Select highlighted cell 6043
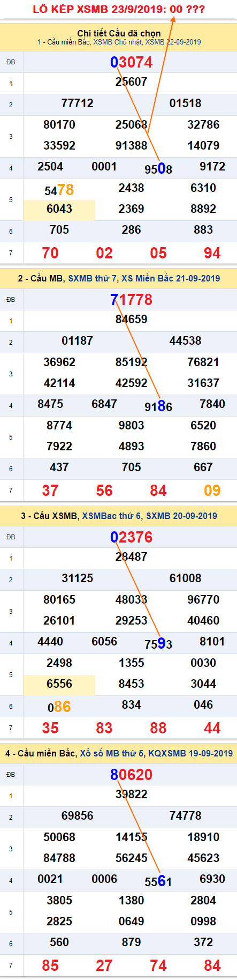 click(x=59, y=210)
